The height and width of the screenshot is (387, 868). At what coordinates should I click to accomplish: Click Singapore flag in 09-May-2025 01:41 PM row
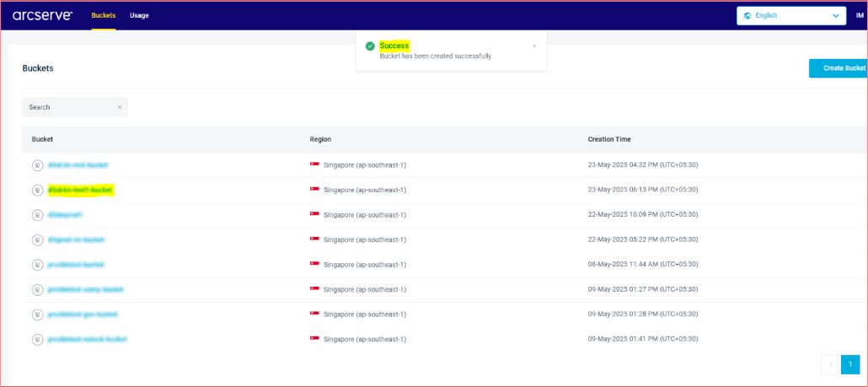[x=314, y=338]
